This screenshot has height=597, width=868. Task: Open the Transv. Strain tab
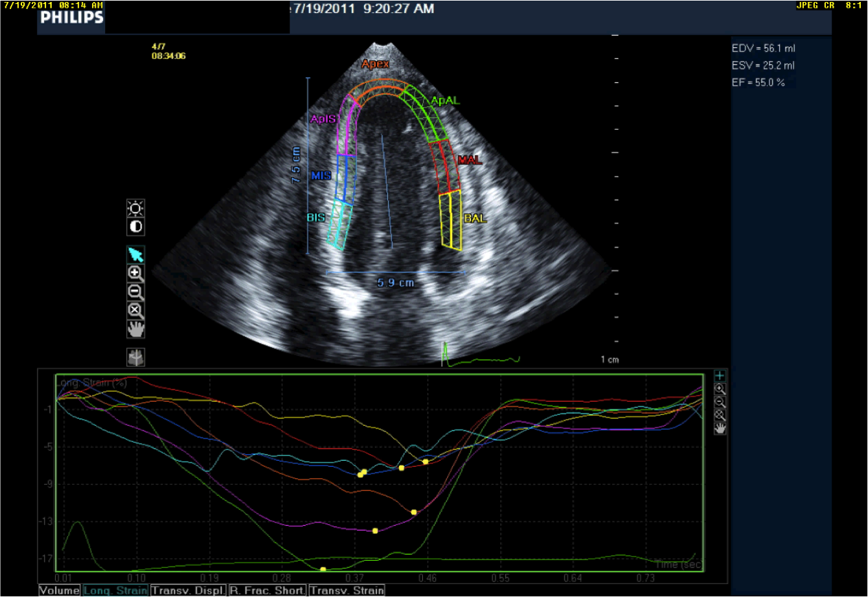[347, 591]
